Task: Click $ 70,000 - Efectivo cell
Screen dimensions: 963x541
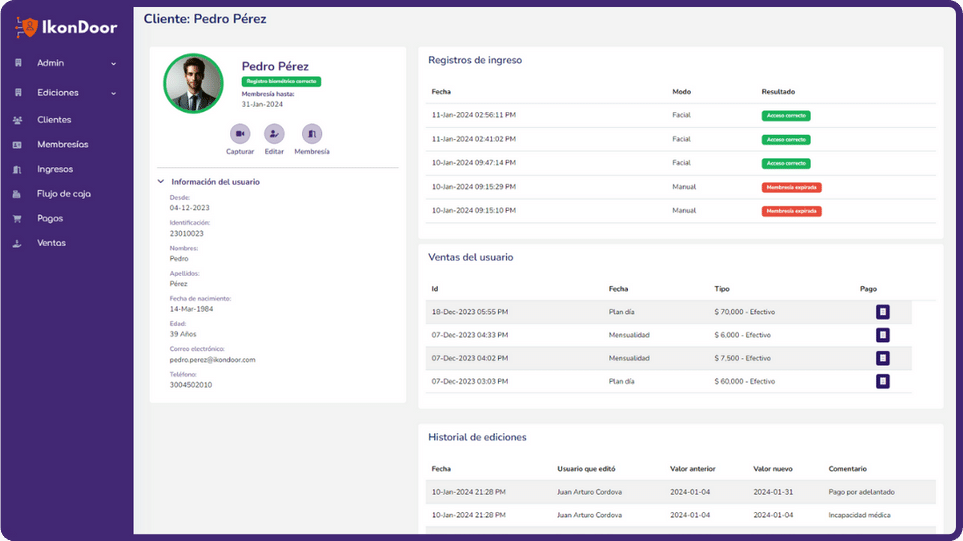Action: (x=744, y=312)
